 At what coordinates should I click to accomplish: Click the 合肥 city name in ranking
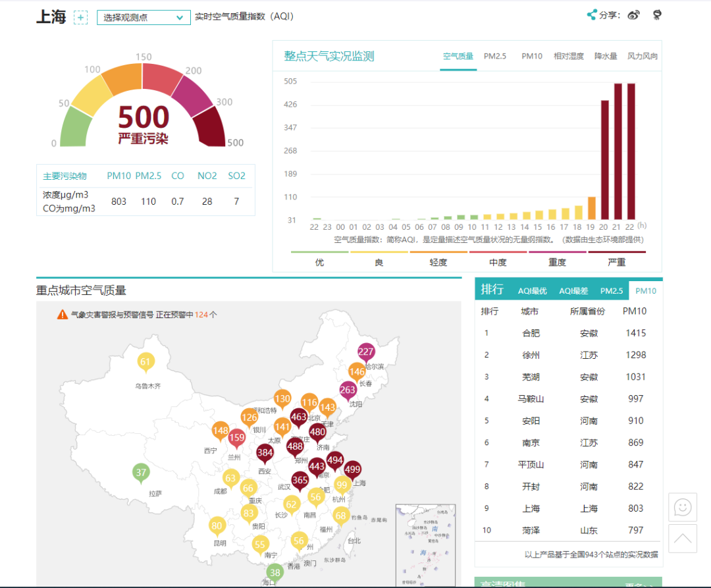pos(533,333)
